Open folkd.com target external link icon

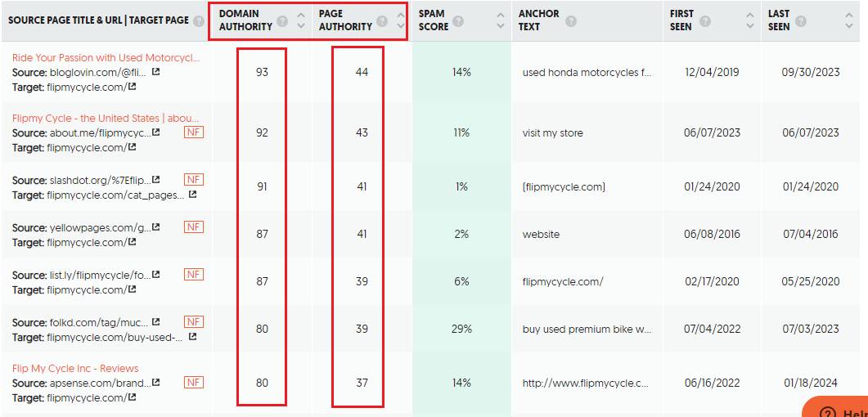tap(192, 337)
